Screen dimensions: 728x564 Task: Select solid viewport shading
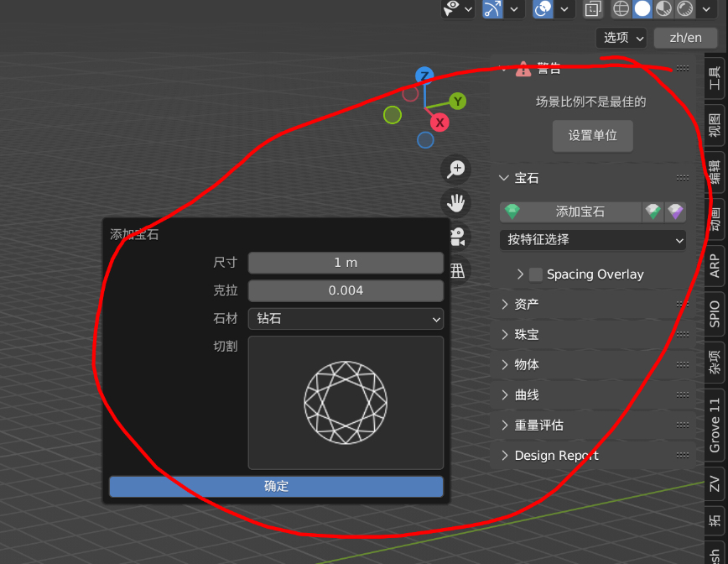(642, 8)
